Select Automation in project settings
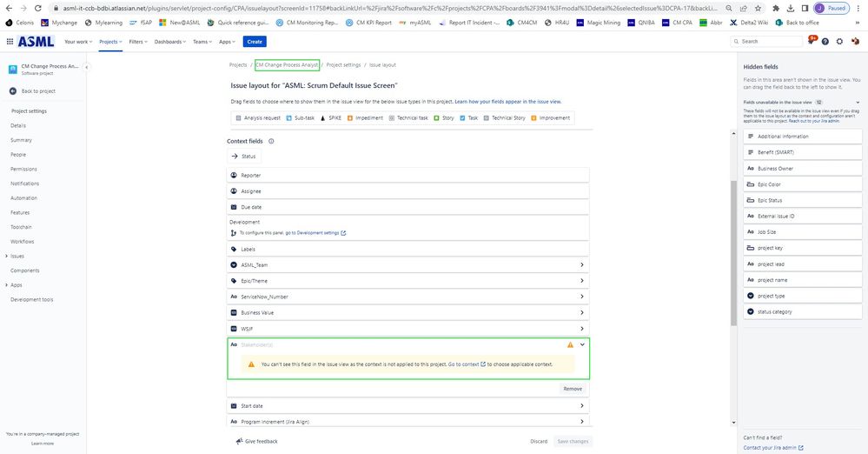 [23, 198]
